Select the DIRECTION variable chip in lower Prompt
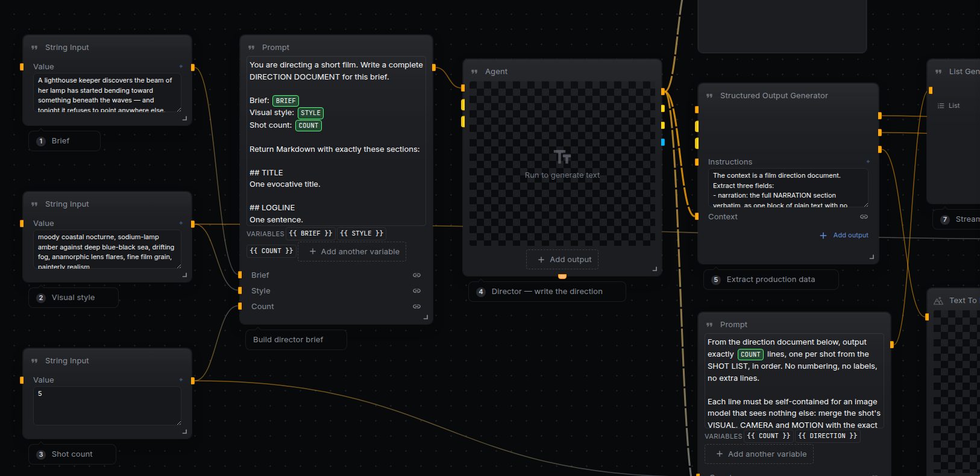The width and height of the screenshot is (980, 476). coord(827,436)
